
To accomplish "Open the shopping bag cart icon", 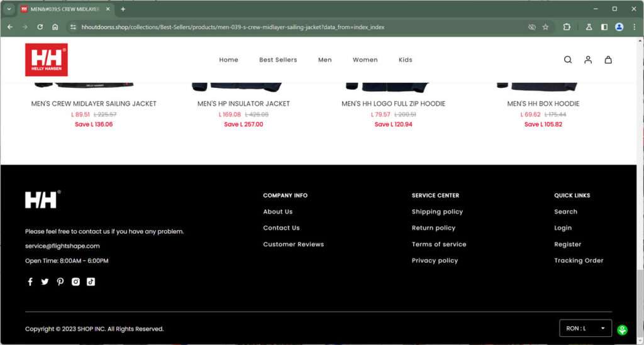I will coord(608,60).
